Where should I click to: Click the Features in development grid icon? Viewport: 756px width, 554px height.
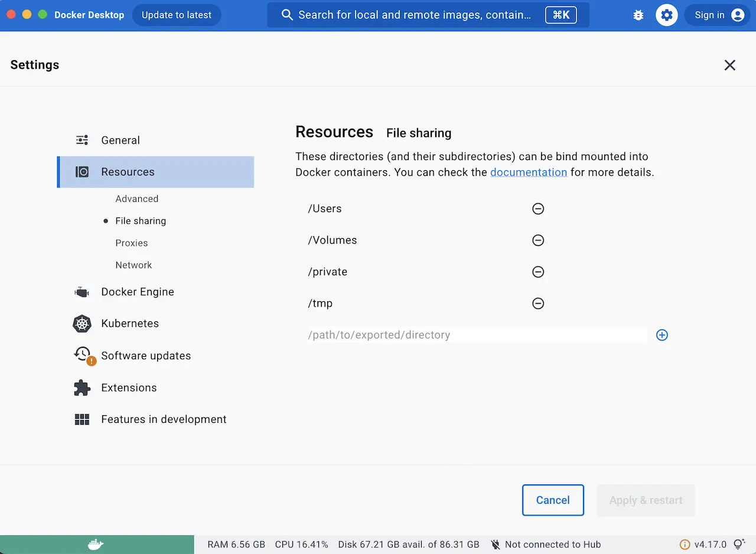click(82, 419)
